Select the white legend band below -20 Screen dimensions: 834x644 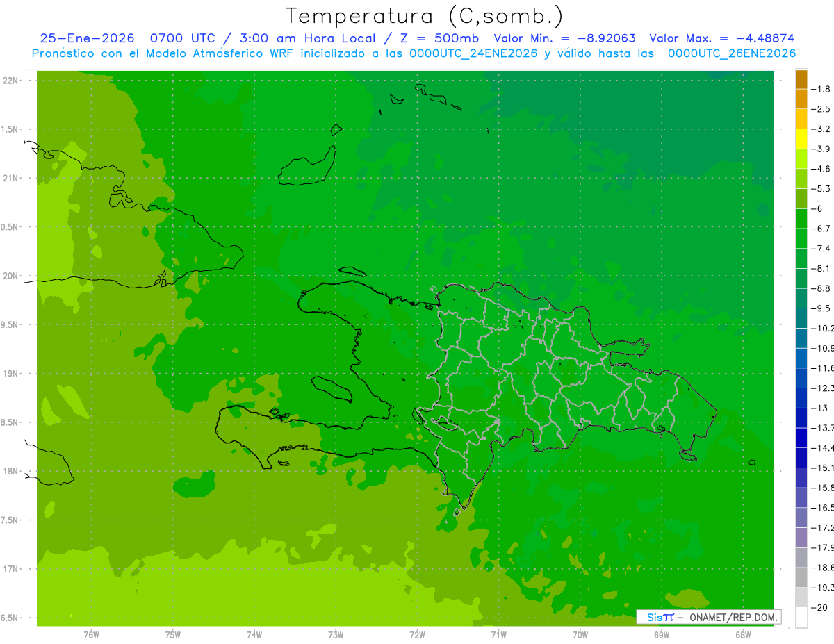[801, 618]
